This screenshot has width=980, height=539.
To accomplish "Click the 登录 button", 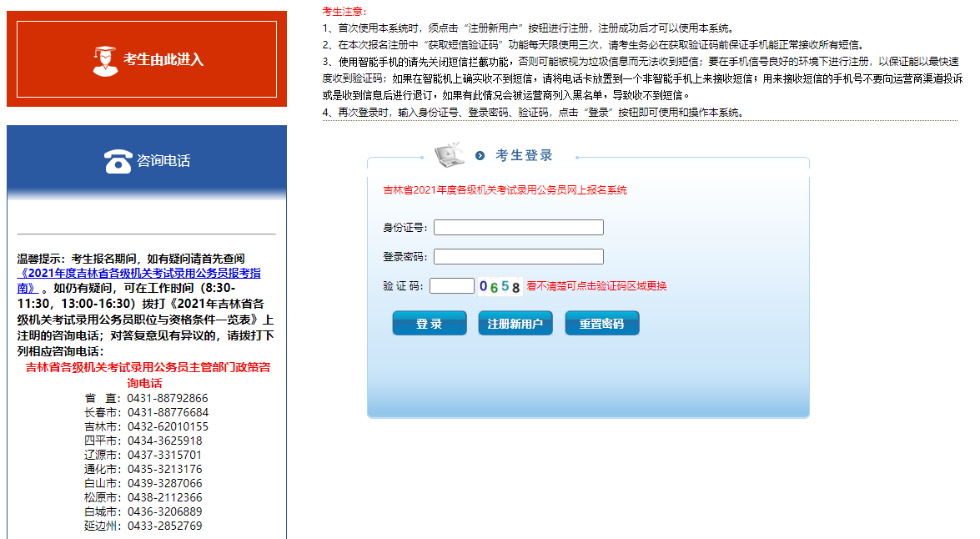I will 430,323.
